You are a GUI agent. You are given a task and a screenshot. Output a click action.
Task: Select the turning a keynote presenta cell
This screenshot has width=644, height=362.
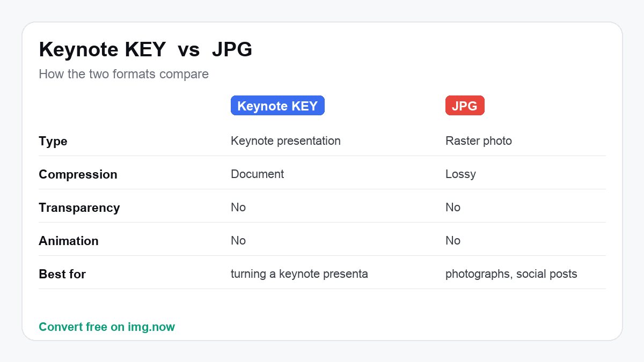tap(299, 274)
